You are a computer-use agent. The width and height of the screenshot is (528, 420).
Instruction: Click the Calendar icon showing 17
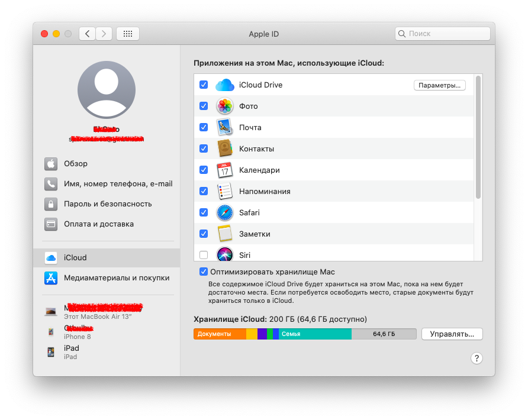(224, 170)
